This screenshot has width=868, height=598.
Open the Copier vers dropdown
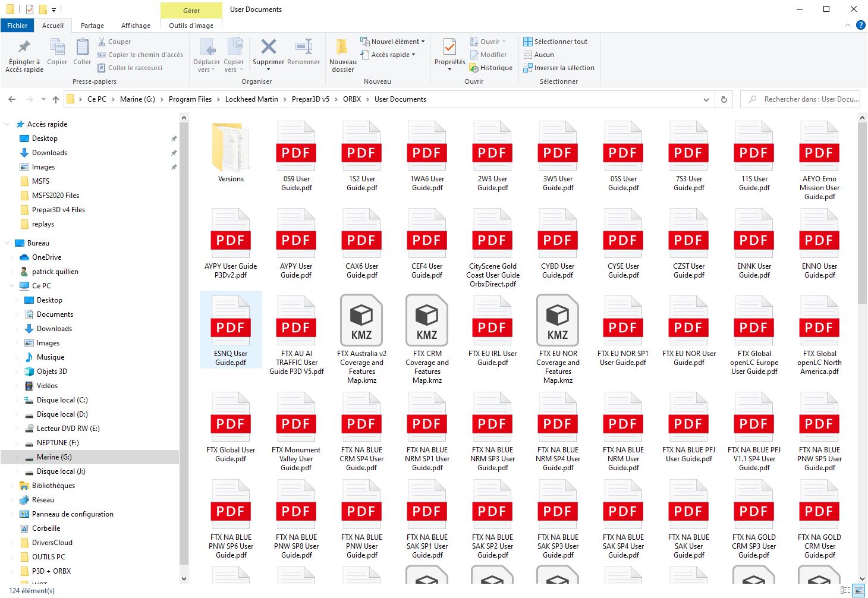(234, 56)
